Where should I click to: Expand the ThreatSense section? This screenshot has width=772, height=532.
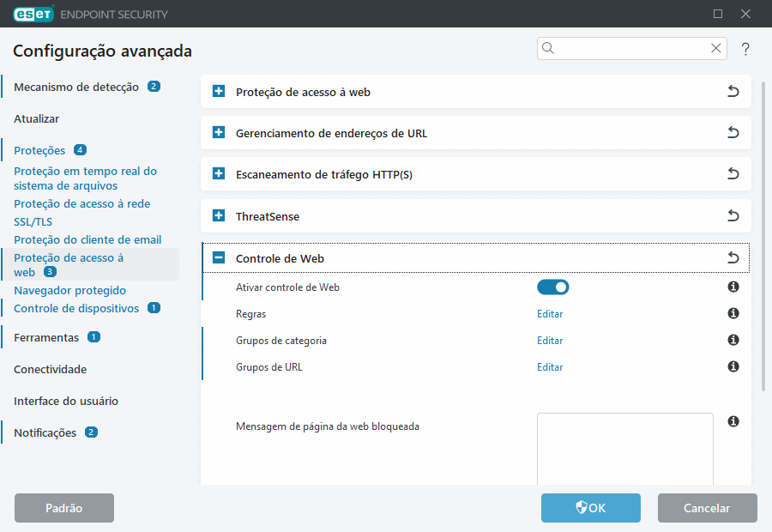[x=219, y=216]
